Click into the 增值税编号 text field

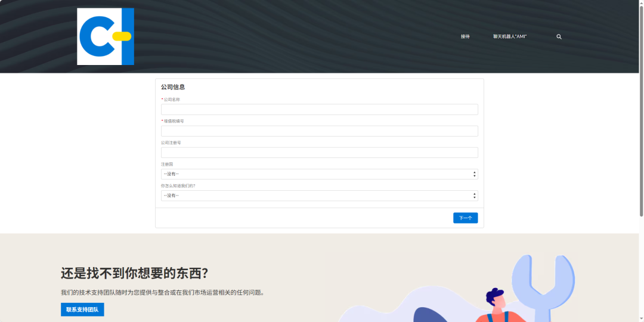[319, 131]
